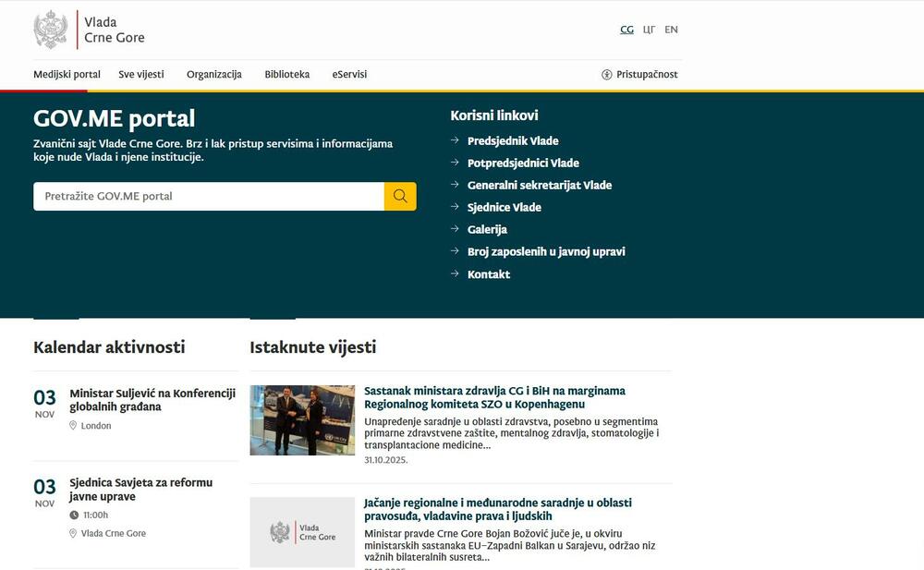924x570 pixels.
Task: Expand the eServisi navigation menu
Action: tap(349, 75)
